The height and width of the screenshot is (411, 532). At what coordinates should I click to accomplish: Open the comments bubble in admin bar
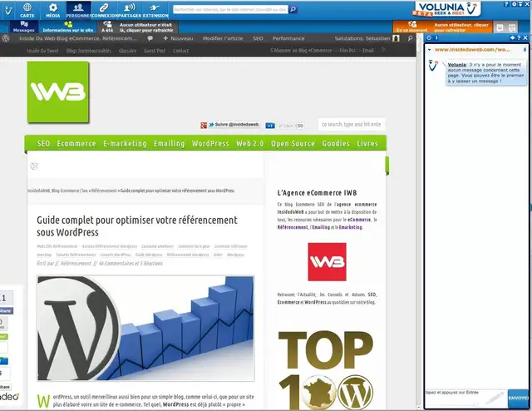point(150,38)
